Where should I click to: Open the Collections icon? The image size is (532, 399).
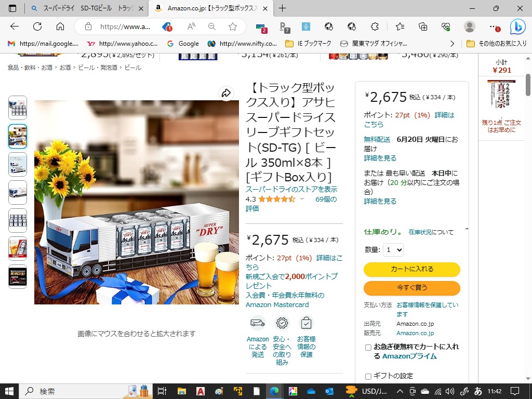point(423,26)
